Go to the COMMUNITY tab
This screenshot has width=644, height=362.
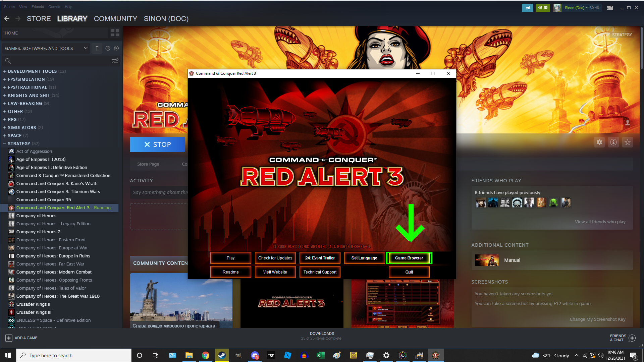point(116,19)
